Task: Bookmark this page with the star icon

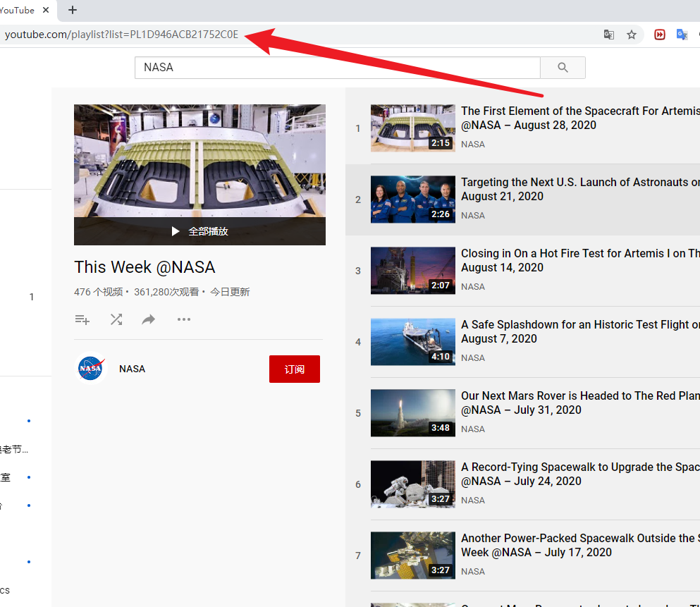Action: (x=631, y=35)
